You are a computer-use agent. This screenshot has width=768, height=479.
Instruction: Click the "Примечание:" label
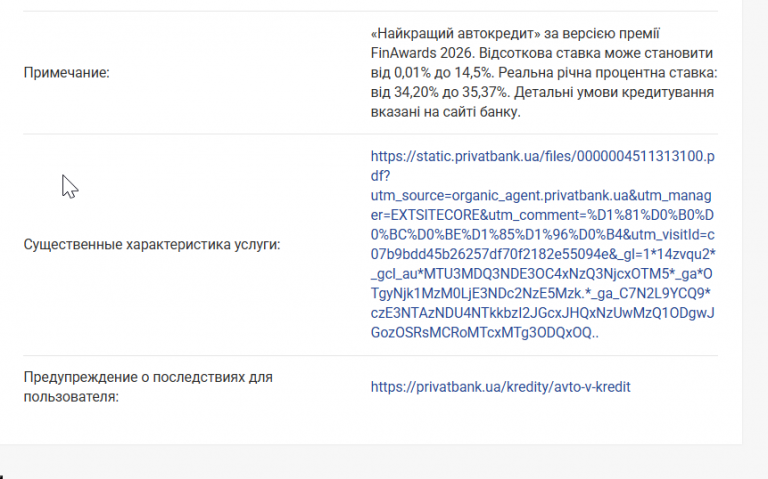(x=66, y=72)
